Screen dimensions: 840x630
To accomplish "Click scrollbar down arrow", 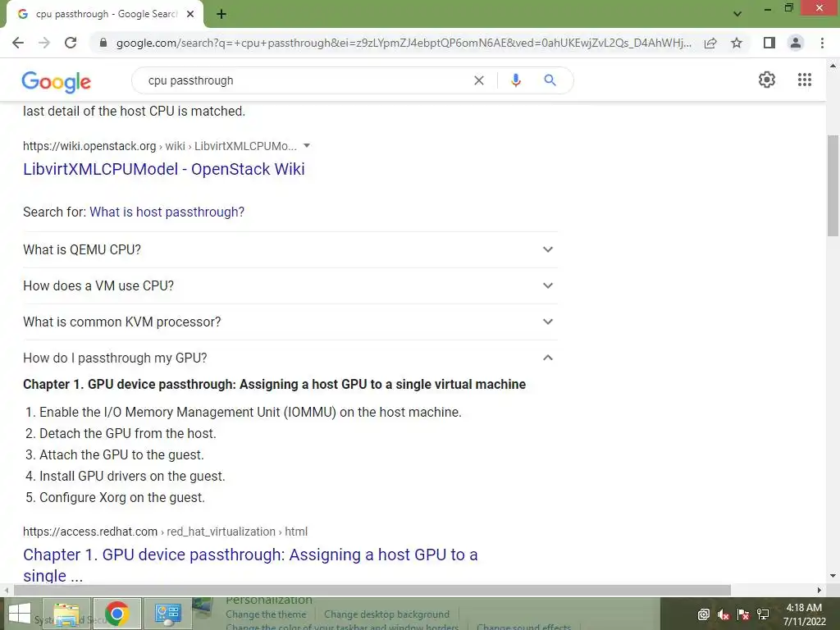I will 833,577.
